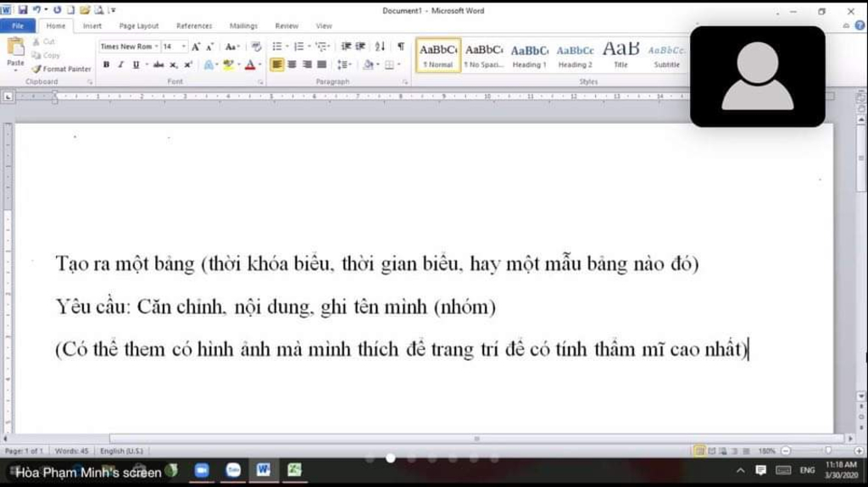Screen dimensions: 868x487
Task: Click the Paste button
Action: [x=15, y=53]
